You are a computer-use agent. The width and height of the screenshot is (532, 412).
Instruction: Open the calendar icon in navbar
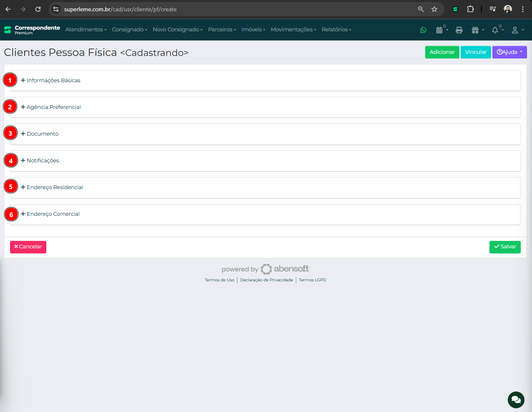[439, 30]
